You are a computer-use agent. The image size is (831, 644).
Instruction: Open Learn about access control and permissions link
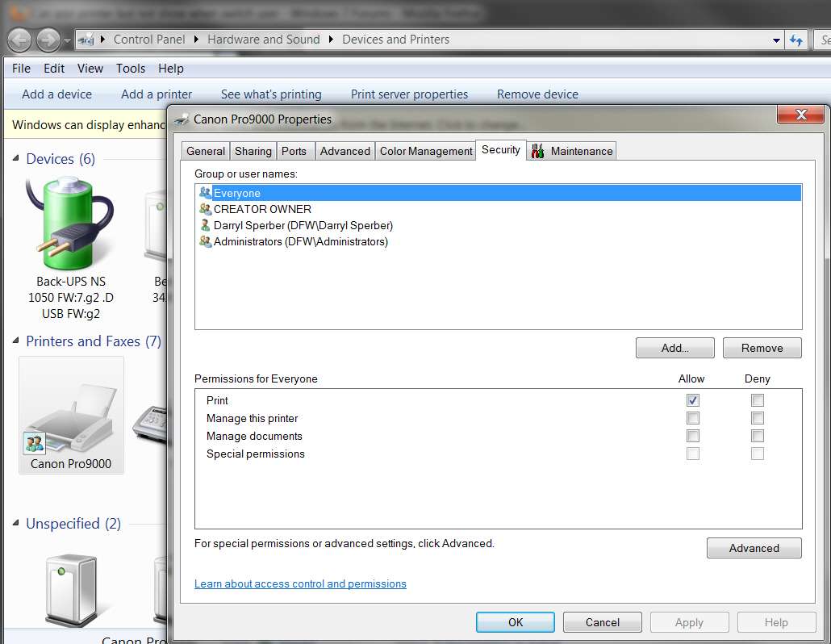(x=300, y=583)
